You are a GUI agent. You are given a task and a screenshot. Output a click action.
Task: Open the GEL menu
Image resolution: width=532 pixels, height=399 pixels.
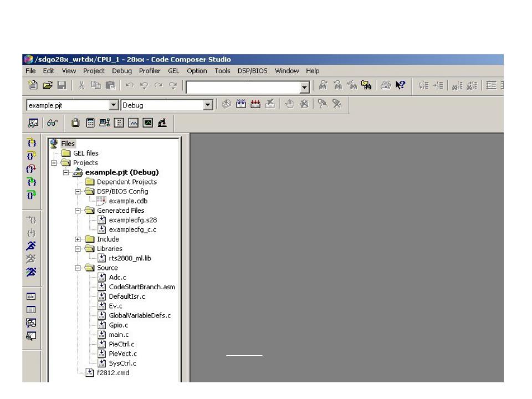point(173,71)
